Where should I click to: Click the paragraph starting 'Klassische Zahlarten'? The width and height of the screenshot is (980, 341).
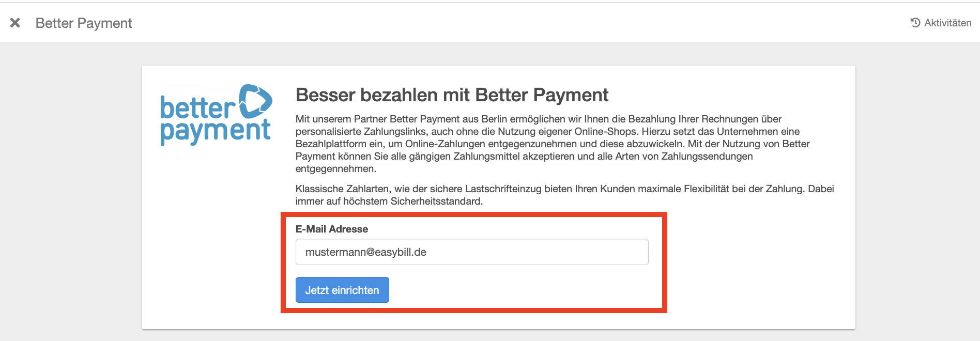565,195
